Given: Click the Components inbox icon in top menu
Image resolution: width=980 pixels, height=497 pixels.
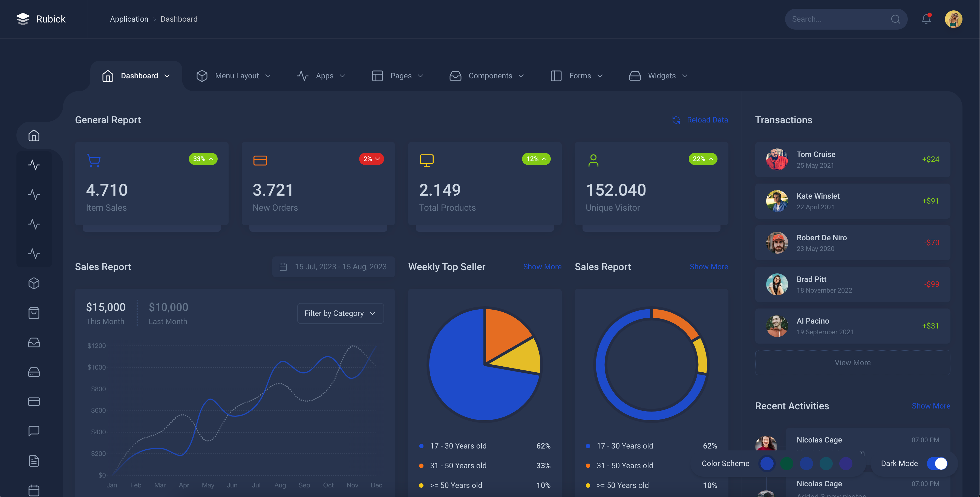Looking at the screenshot, I should click(x=456, y=76).
